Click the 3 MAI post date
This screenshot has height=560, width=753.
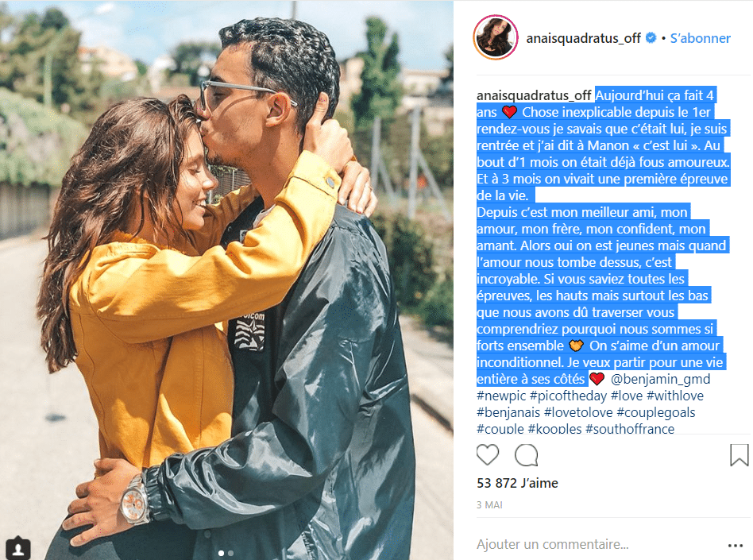pyautogui.click(x=489, y=504)
